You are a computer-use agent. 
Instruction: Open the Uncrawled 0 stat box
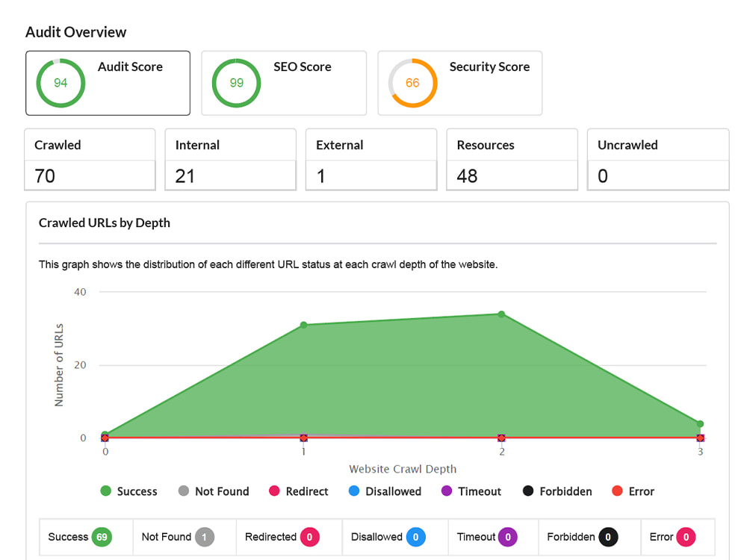point(658,160)
